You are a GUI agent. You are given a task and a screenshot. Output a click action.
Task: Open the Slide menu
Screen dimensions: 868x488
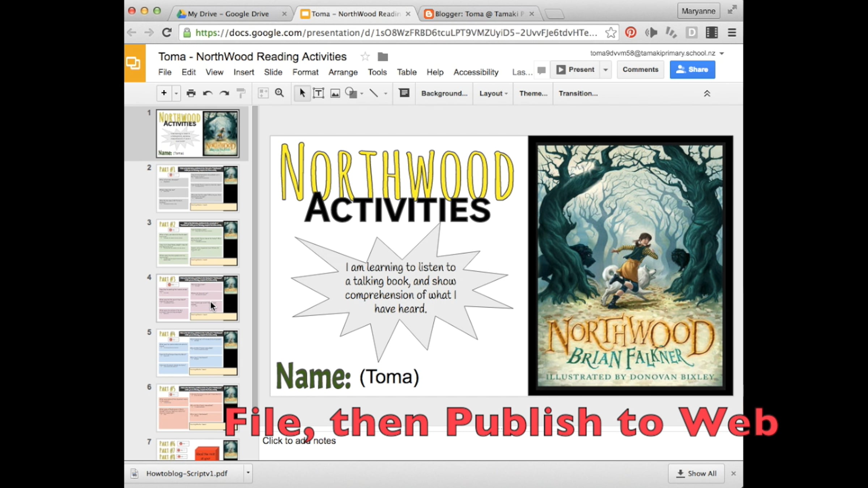tap(273, 72)
